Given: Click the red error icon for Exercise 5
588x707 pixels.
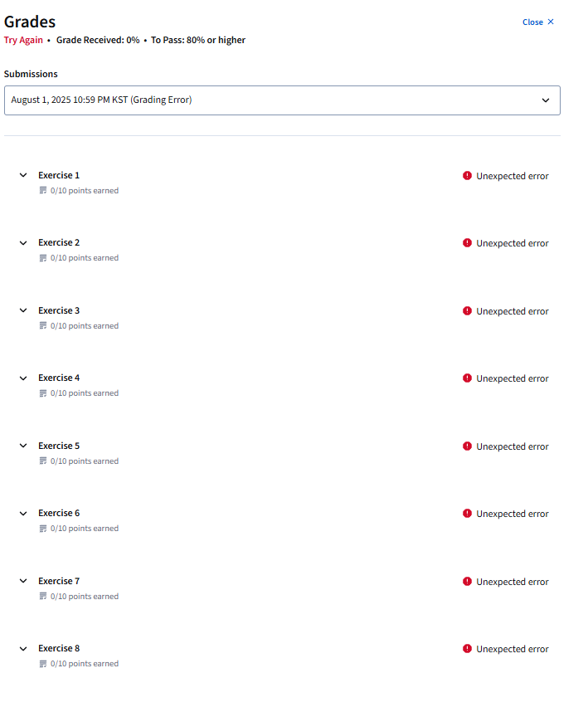Looking at the screenshot, I should tap(467, 446).
